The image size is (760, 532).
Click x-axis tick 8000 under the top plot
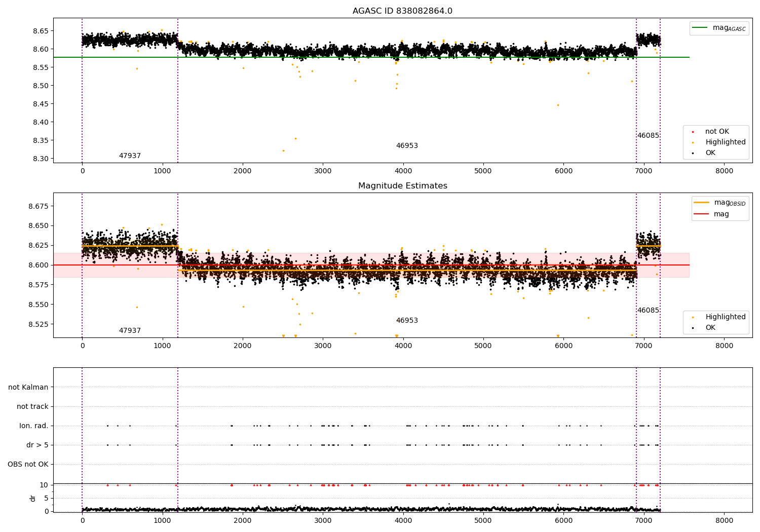[x=724, y=171]
